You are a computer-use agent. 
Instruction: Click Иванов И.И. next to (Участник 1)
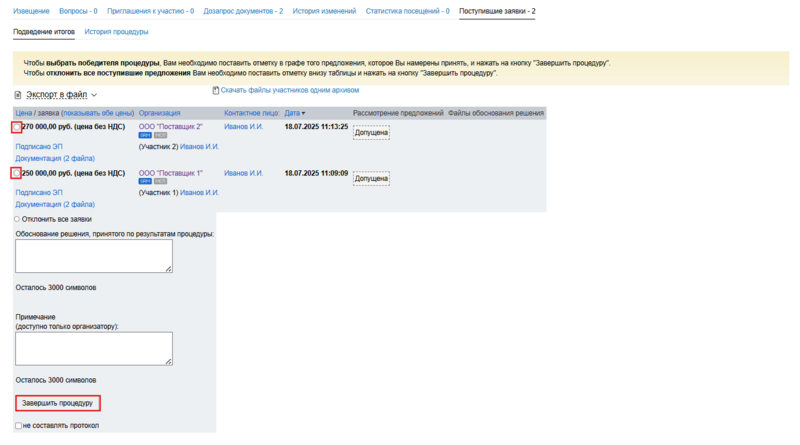(x=199, y=192)
